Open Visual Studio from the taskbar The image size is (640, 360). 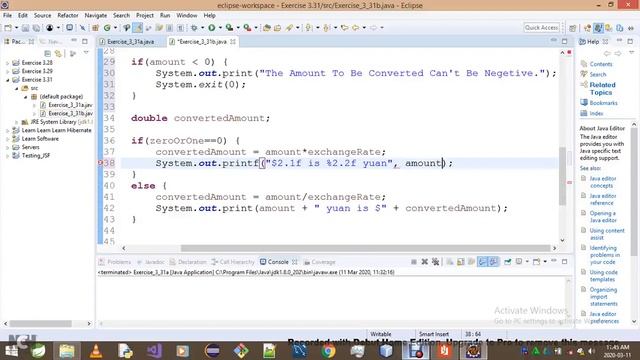click(154, 351)
